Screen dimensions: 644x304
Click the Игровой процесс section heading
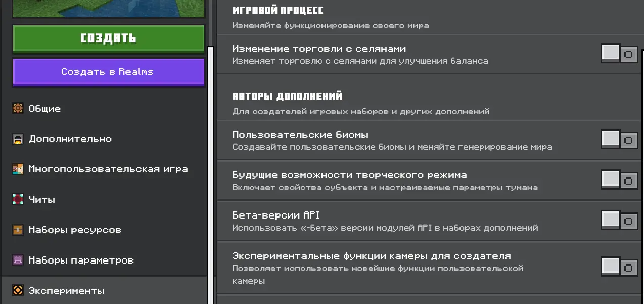[x=278, y=11]
